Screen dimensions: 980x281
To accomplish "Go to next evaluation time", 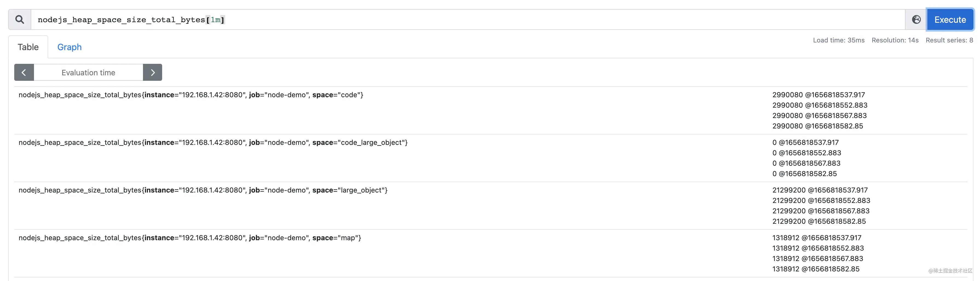I will 153,72.
